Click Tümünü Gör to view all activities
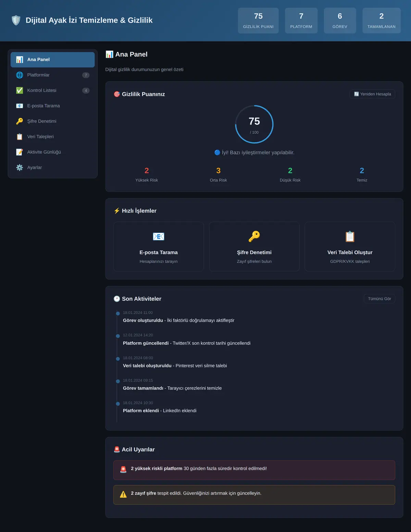 (x=379, y=299)
